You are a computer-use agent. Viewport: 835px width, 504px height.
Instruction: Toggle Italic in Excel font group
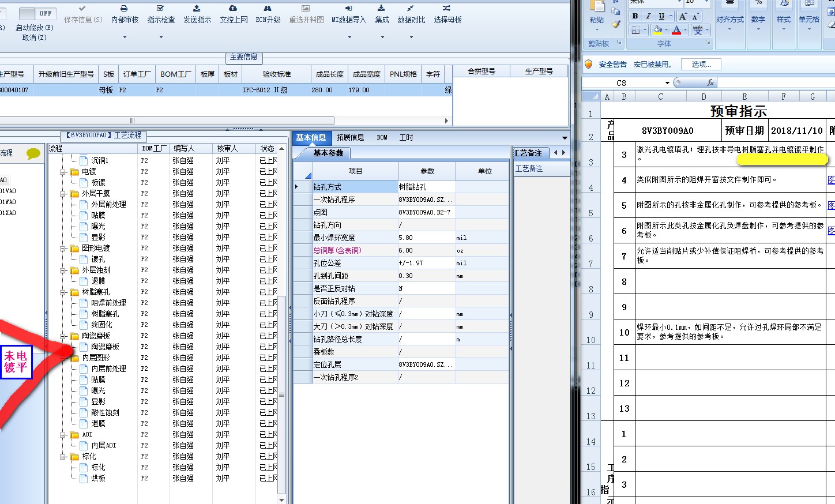[648, 16]
